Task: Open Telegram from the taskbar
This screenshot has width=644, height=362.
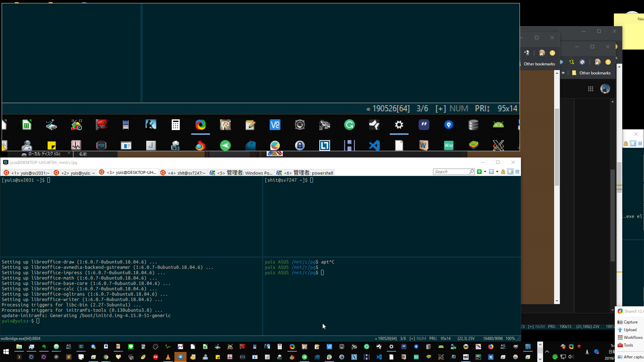Action: click(x=180, y=357)
